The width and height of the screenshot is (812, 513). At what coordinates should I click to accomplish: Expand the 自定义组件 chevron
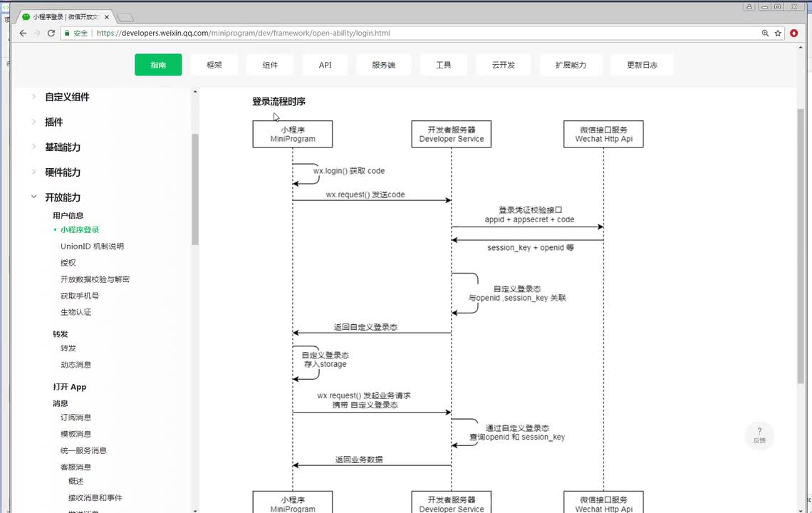pyautogui.click(x=33, y=96)
